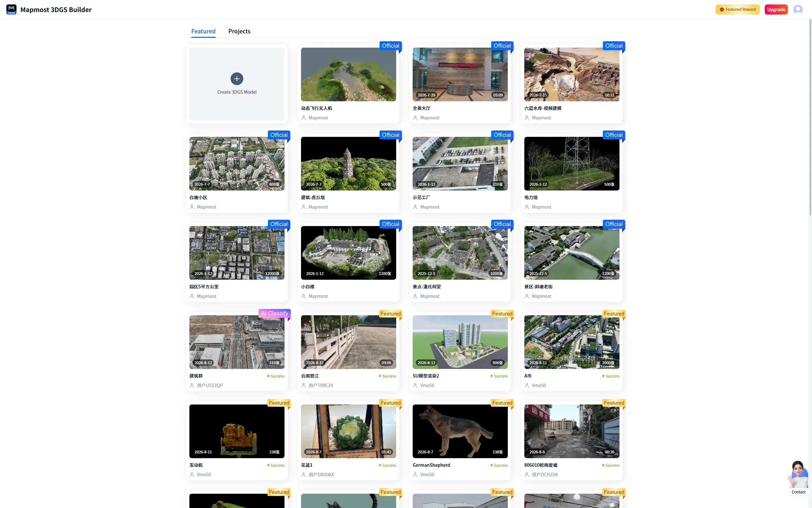Click the 2026-7-29 date on 全景大厅

click(426, 95)
